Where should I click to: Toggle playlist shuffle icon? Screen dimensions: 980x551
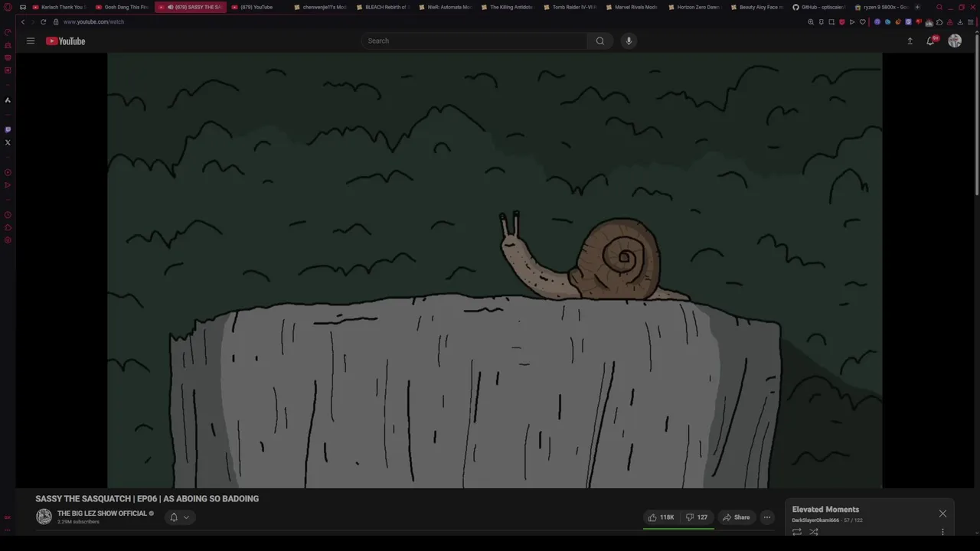pos(813,531)
